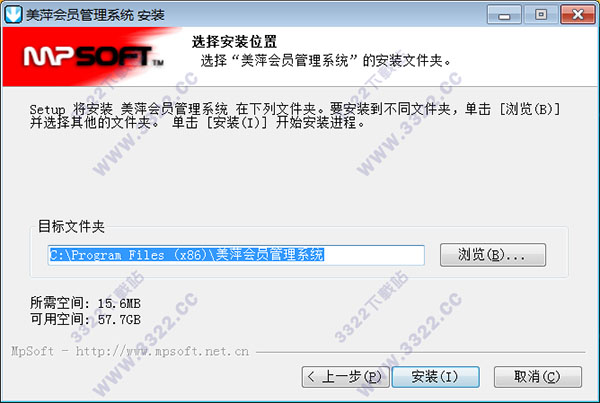Screen dimensions: 600x403
Task: Click the MpSoft http://www.mpsoft.net.cn text
Action: [x=130, y=351]
